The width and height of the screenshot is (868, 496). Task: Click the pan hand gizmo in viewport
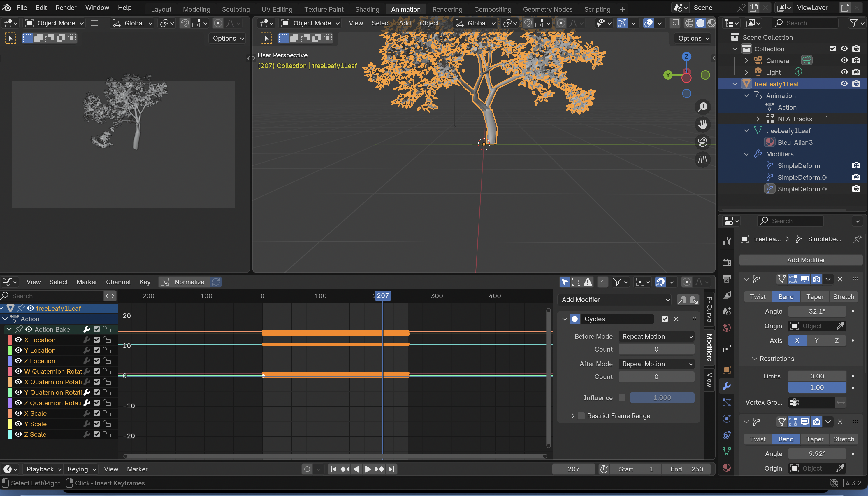tap(703, 124)
